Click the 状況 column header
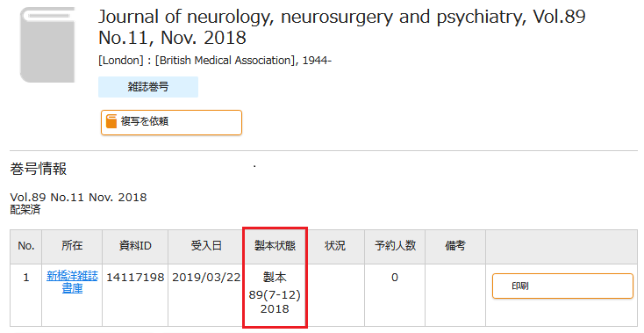644x333 pixels. (x=335, y=246)
